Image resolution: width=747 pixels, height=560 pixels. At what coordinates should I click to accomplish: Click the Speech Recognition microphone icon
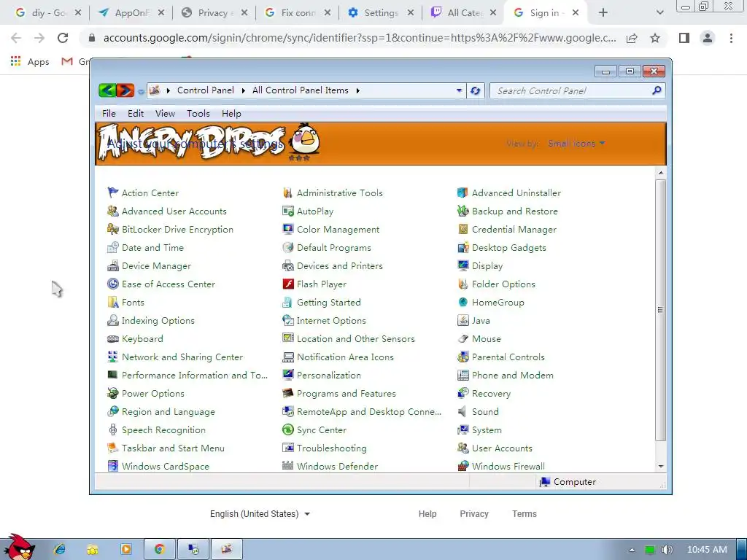(x=113, y=429)
